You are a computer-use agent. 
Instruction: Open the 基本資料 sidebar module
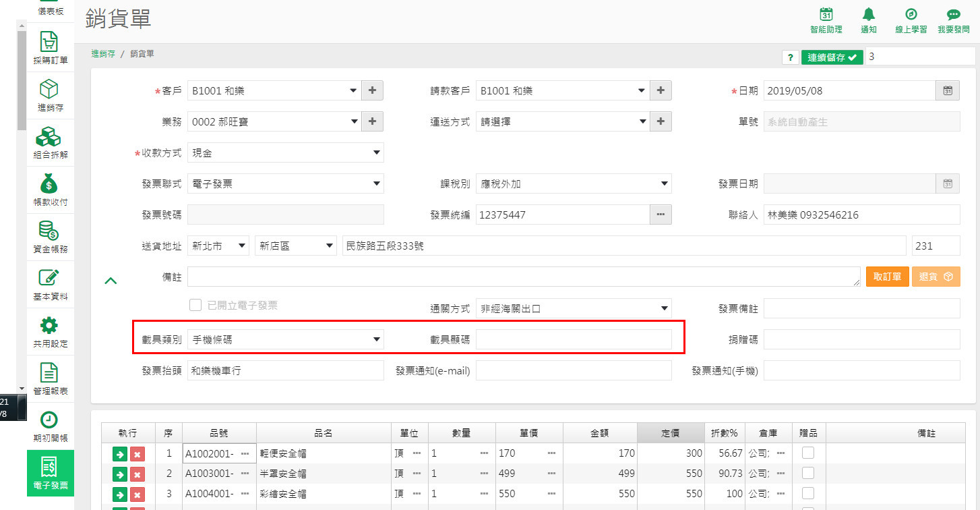pos(51,283)
